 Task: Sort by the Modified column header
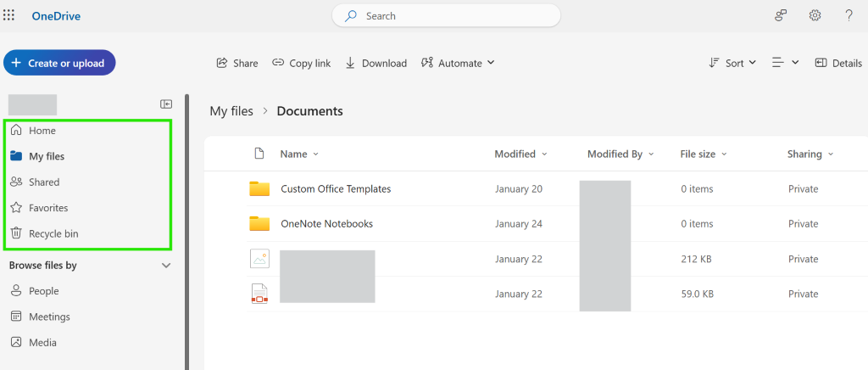tap(515, 154)
